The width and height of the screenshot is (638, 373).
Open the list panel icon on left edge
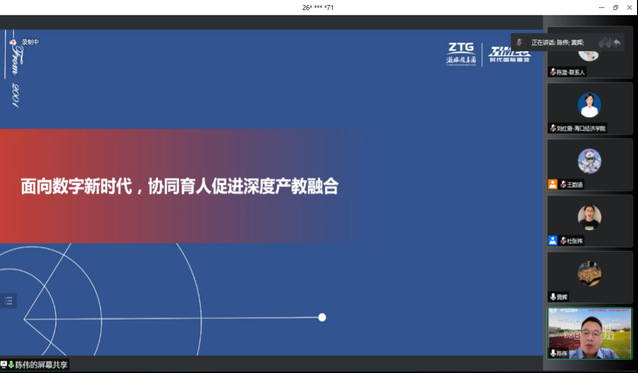[8, 301]
